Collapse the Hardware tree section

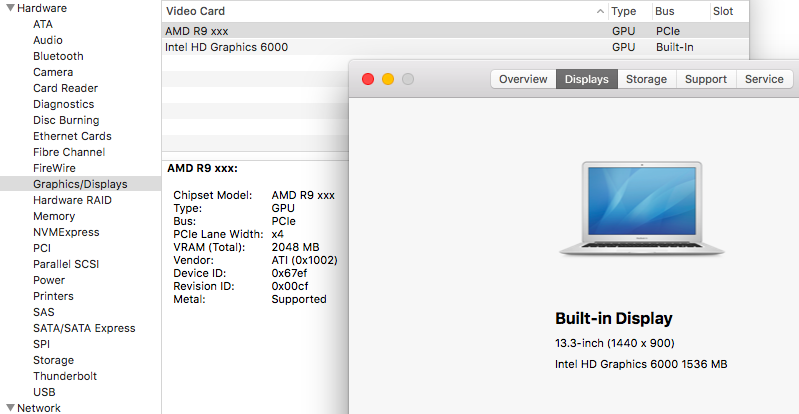(10, 8)
